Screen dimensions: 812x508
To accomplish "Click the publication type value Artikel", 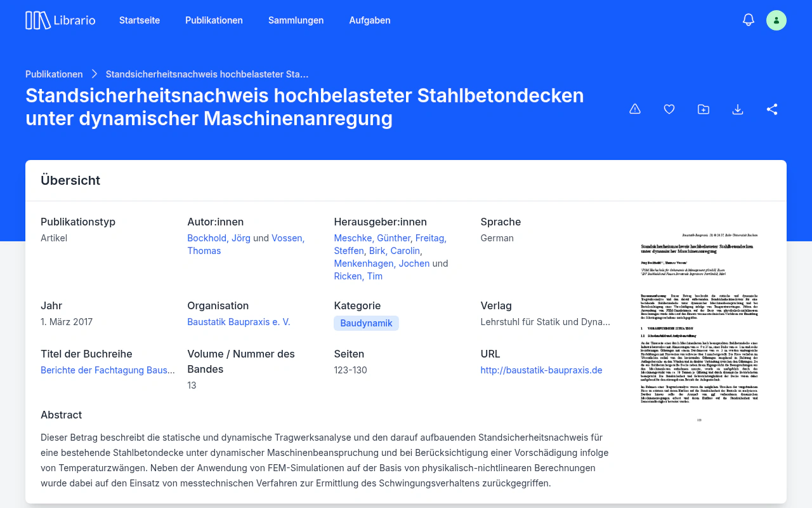I will pos(54,238).
